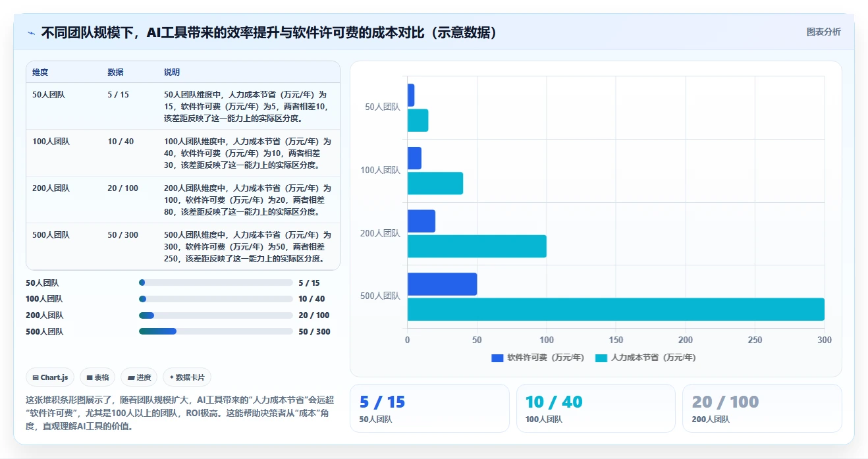Click the lightning icon beside the title
Screen dimensions: 868x459
[31, 32]
